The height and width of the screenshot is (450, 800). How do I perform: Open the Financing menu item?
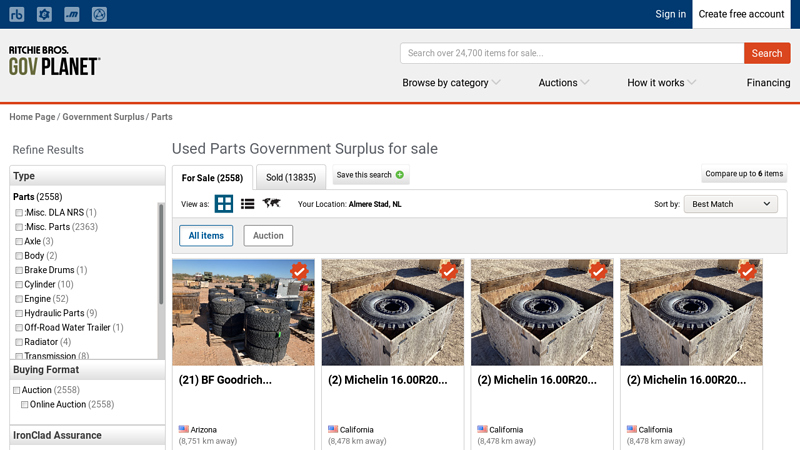768,83
